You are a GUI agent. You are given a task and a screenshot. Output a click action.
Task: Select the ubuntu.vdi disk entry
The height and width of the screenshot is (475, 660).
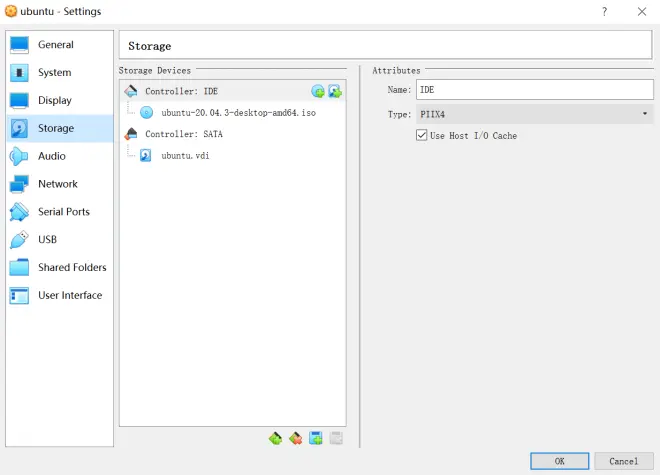[x=233, y=155]
